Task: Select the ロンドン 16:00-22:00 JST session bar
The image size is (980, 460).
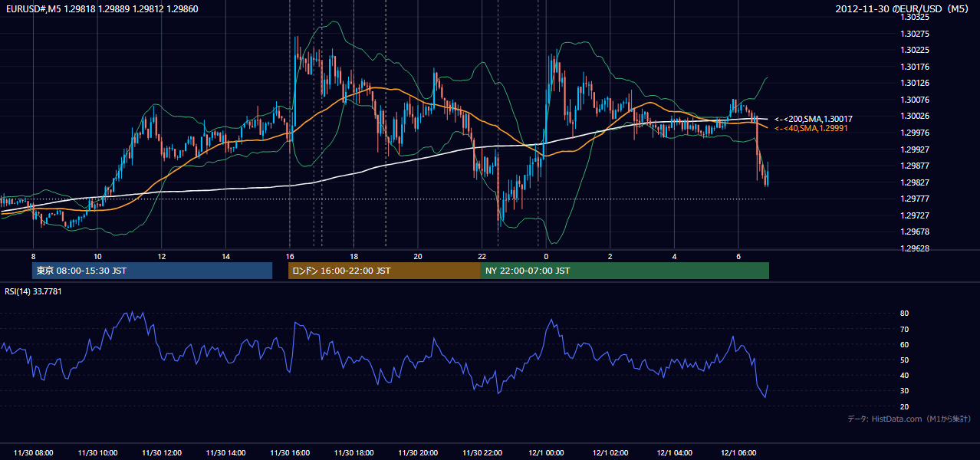Action: (384, 271)
